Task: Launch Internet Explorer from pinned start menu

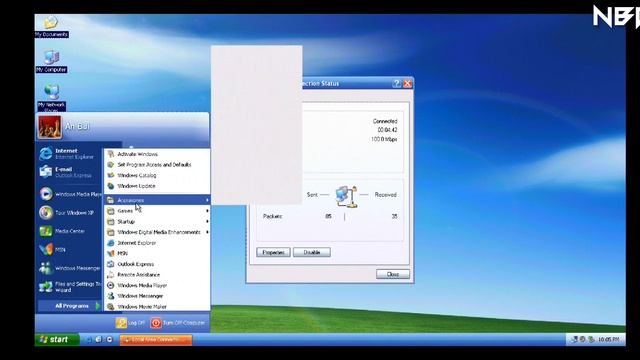Action: (x=67, y=153)
